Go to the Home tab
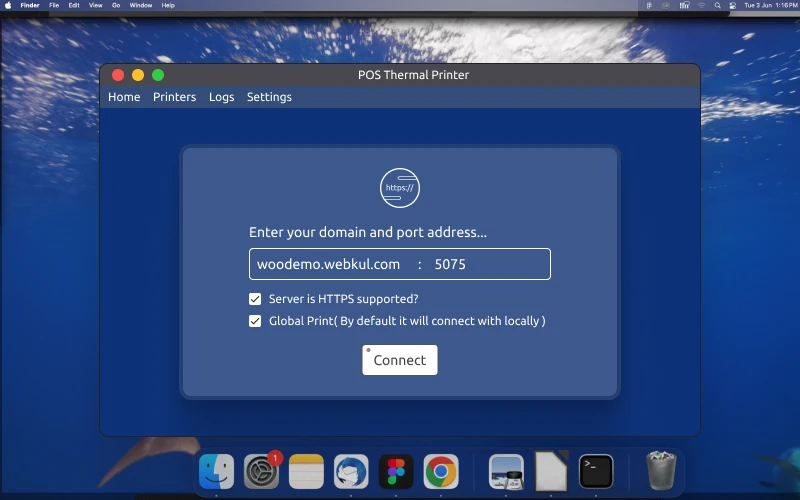800x500 pixels. pyautogui.click(x=124, y=97)
